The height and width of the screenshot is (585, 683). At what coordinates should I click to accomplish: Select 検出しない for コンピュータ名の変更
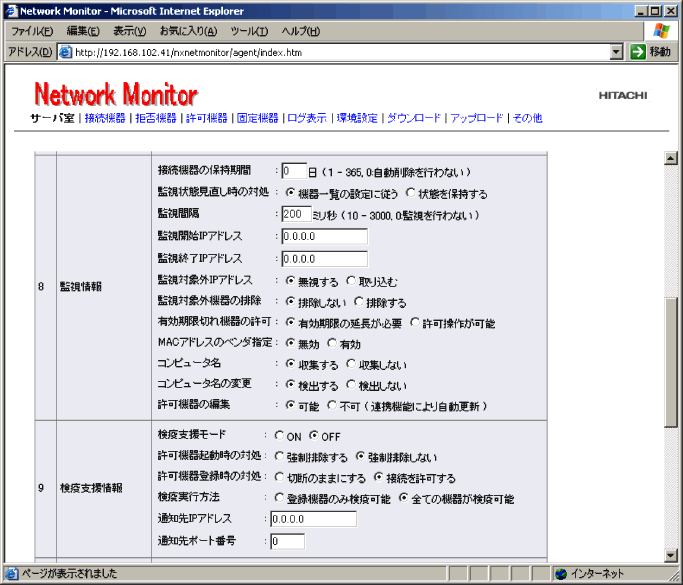pyautogui.click(x=351, y=385)
